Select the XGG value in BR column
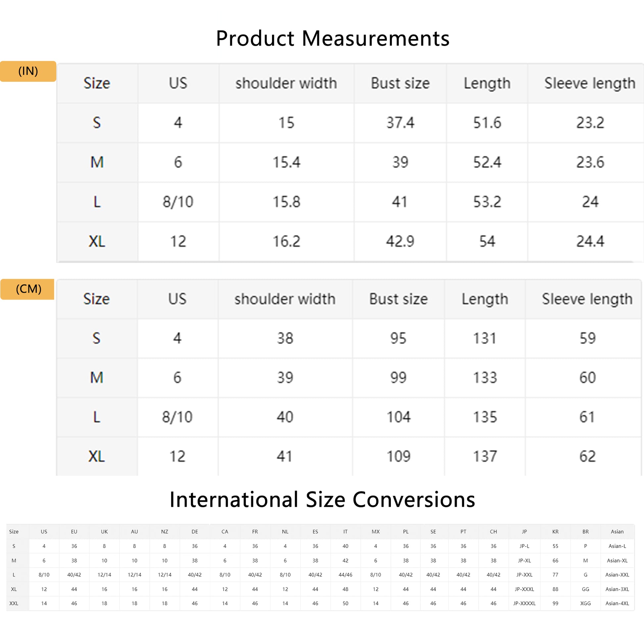This screenshot has height=644, width=644. point(585,603)
